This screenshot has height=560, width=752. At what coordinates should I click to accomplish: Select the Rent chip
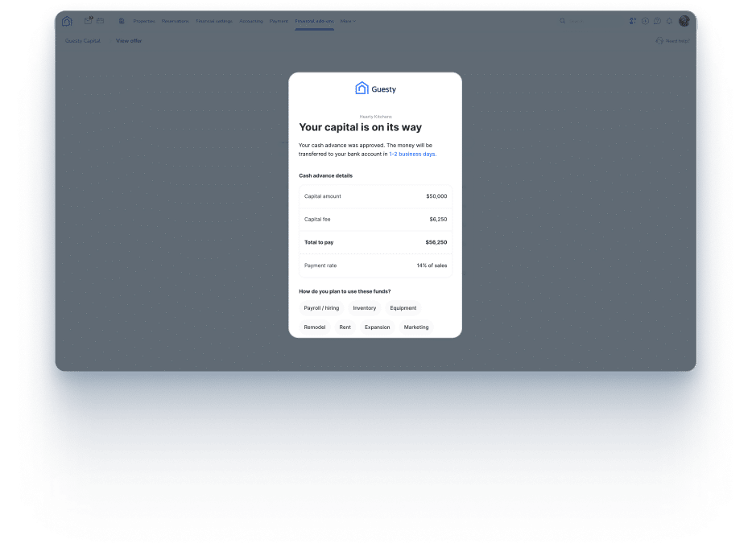click(345, 327)
